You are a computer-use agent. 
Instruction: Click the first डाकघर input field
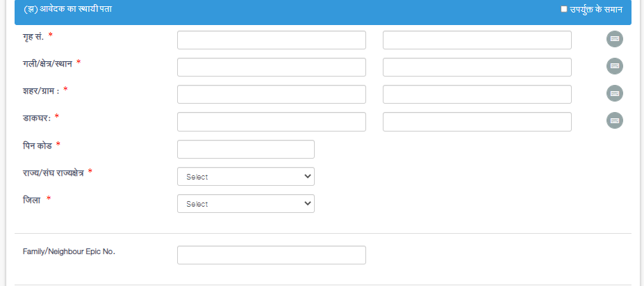tap(272, 122)
